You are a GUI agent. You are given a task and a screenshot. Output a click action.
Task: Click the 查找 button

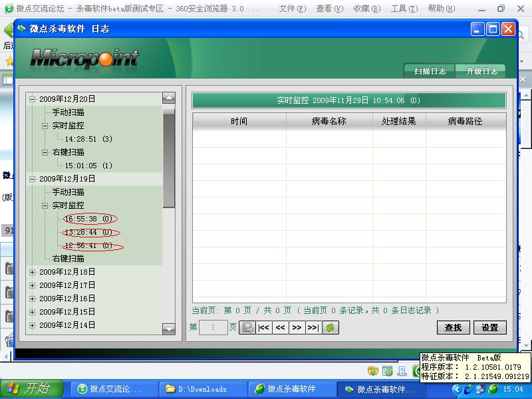454,327
